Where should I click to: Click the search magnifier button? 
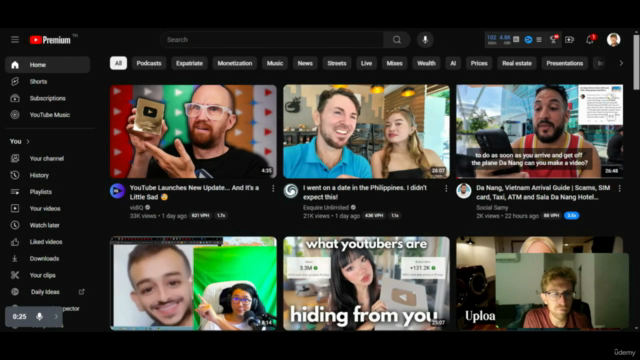pyautogui.click(x=397, y=40)
